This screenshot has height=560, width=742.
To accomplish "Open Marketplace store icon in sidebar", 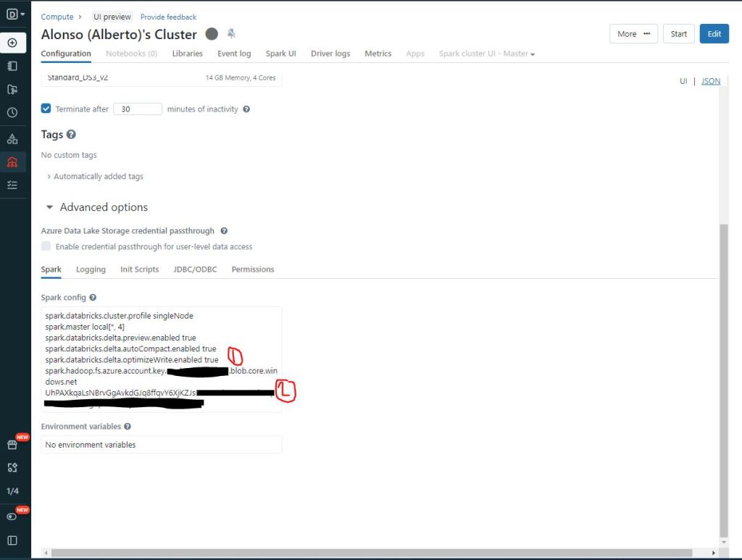I will [x=12, y=445].
